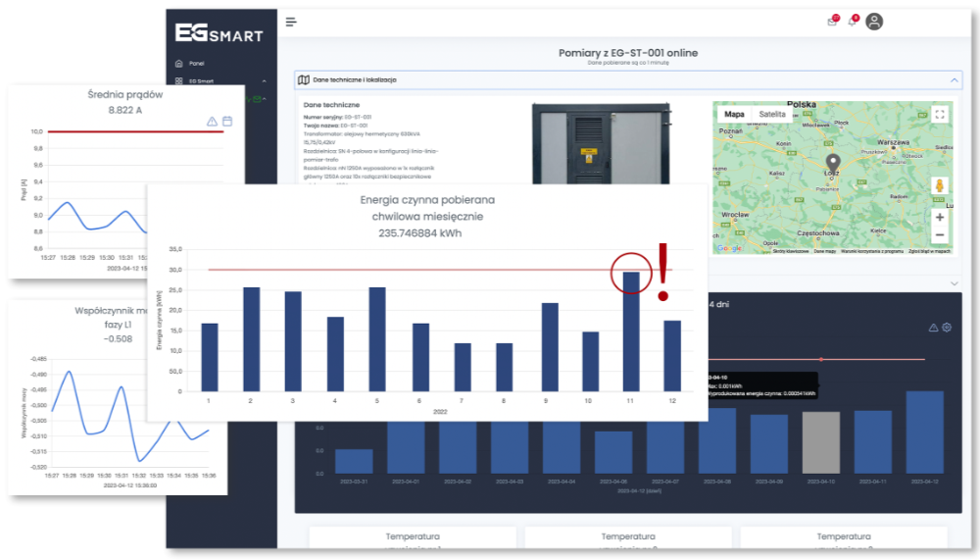This screenshot has height=560, width=980.
Task: Open the mail inbox notifications icon
Action: click(x=833, y=22)
